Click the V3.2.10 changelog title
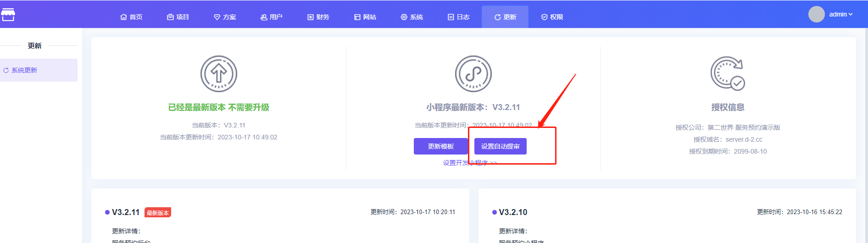The image size is (868, 243). (x=513, y=212)
